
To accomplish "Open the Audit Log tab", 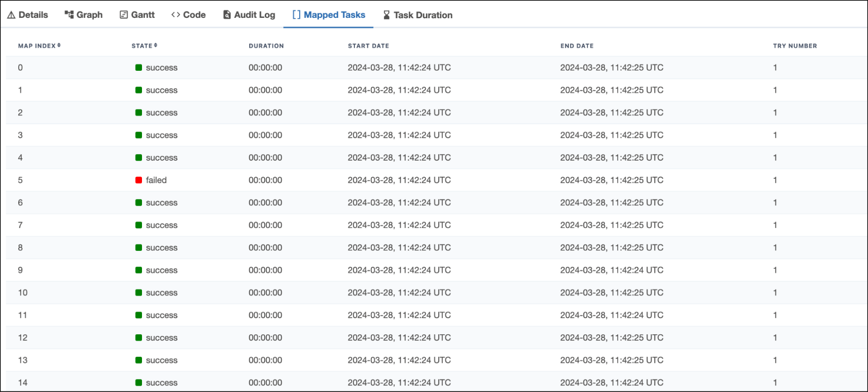I will (254, 15).
